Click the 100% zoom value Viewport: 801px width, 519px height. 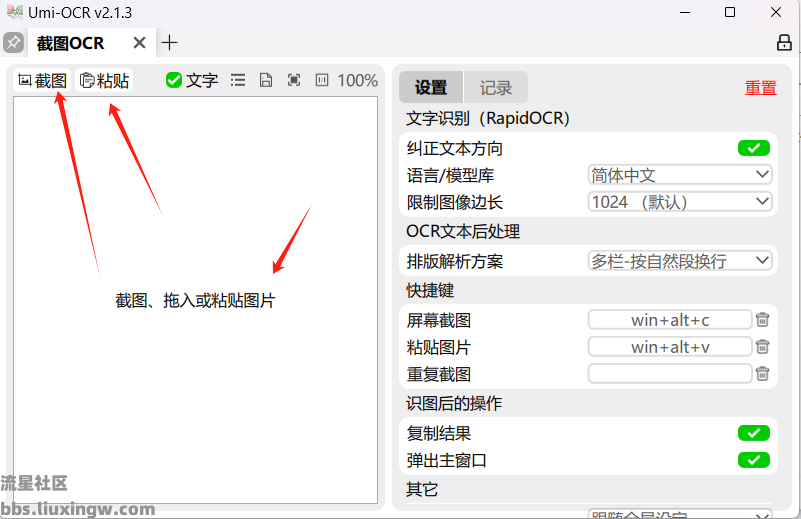point(358,80)
